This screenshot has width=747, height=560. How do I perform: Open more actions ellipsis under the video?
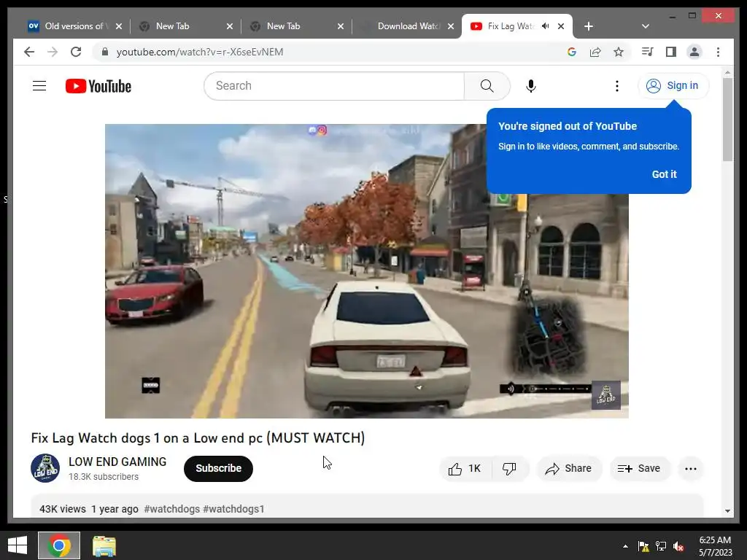point(690,469)
